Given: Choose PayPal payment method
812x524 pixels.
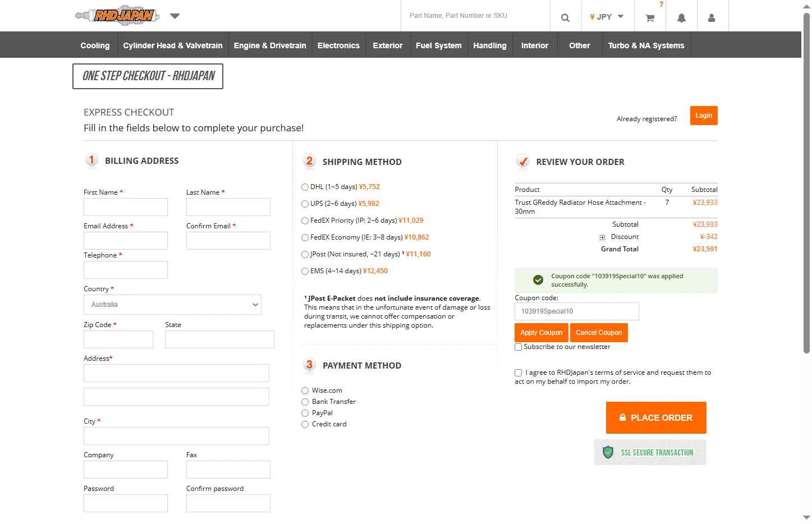Looking at the screenshot, I should click(x=305, y=413).
